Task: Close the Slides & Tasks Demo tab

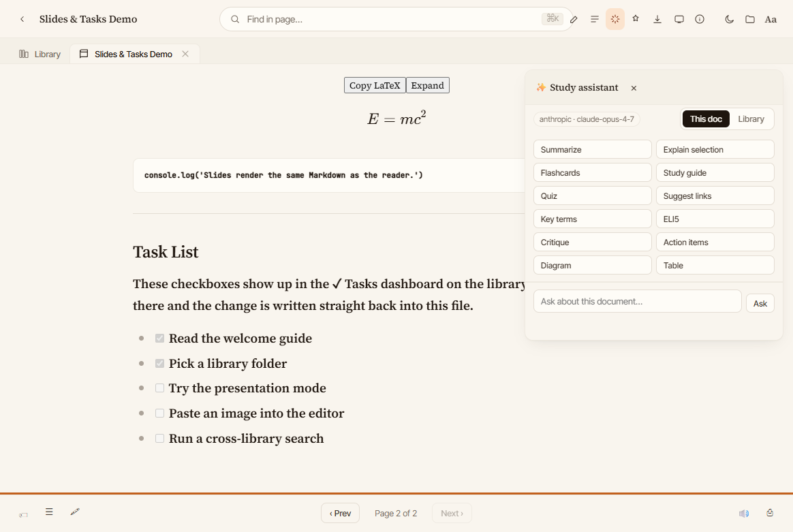Action: click(x=185, y=54)
